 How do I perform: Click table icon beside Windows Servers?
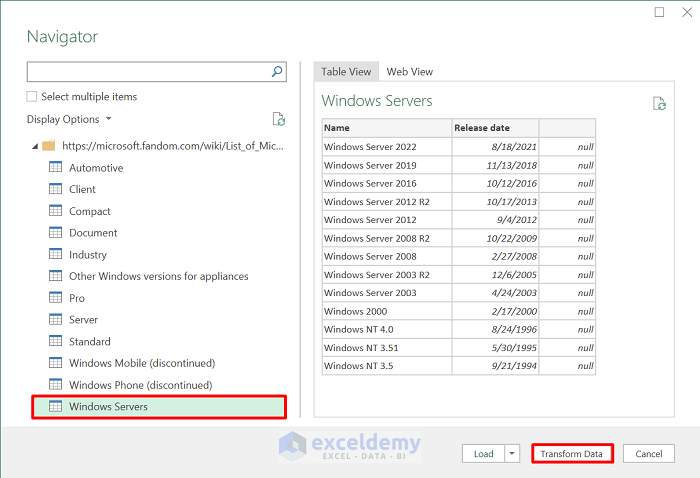(55, 406)
